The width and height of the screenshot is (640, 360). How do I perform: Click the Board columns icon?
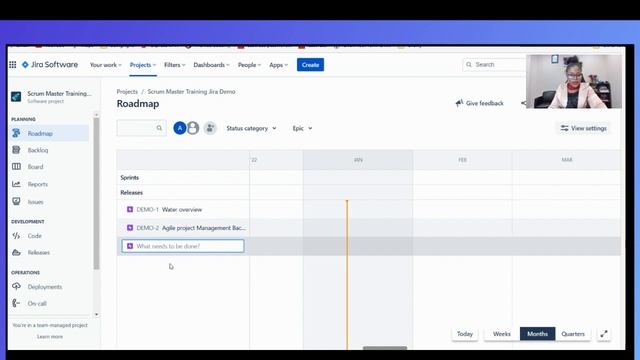point(16,167)
